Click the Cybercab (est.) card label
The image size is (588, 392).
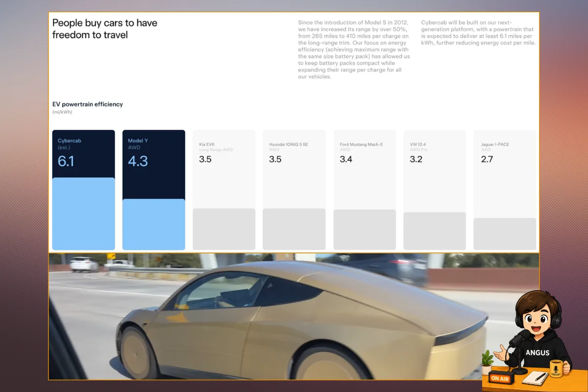point(70,144)
